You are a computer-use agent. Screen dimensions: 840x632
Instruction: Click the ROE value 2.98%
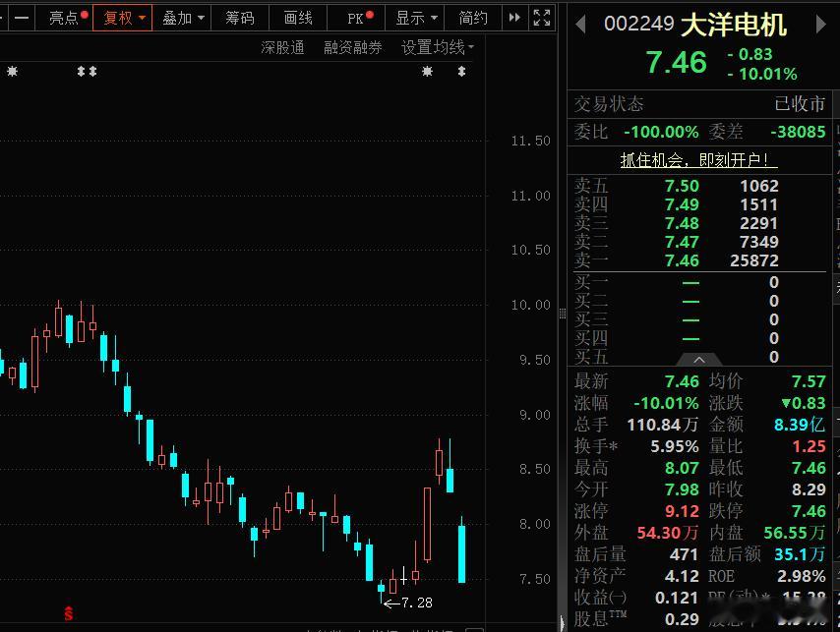tap(802, 576)
